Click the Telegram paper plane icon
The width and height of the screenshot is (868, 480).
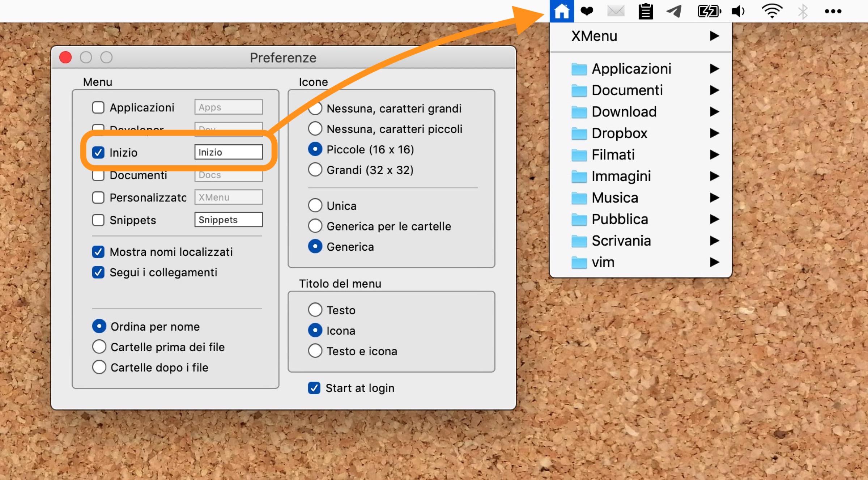tap(674, 11)
